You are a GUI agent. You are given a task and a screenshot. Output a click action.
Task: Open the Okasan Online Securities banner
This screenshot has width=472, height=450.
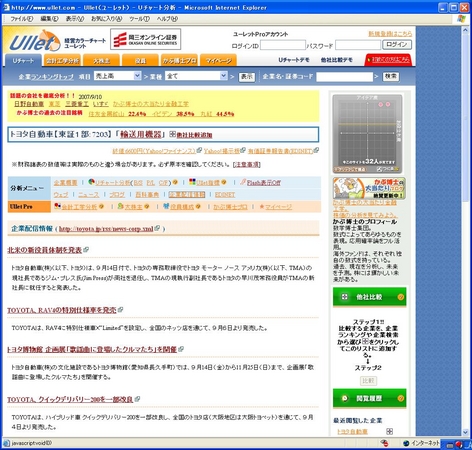(145, 39)
